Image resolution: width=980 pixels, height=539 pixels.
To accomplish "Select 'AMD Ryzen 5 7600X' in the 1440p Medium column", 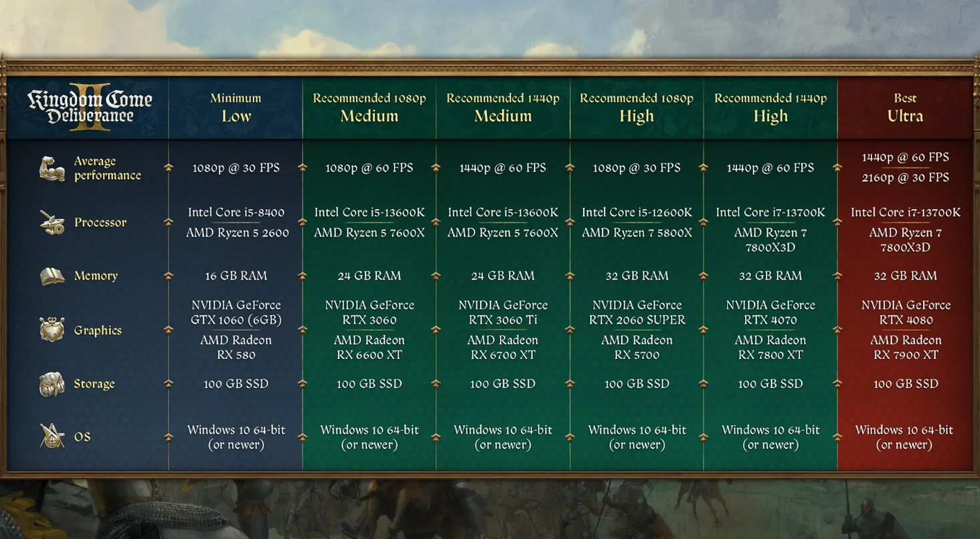I will click(x=503, y=233).
